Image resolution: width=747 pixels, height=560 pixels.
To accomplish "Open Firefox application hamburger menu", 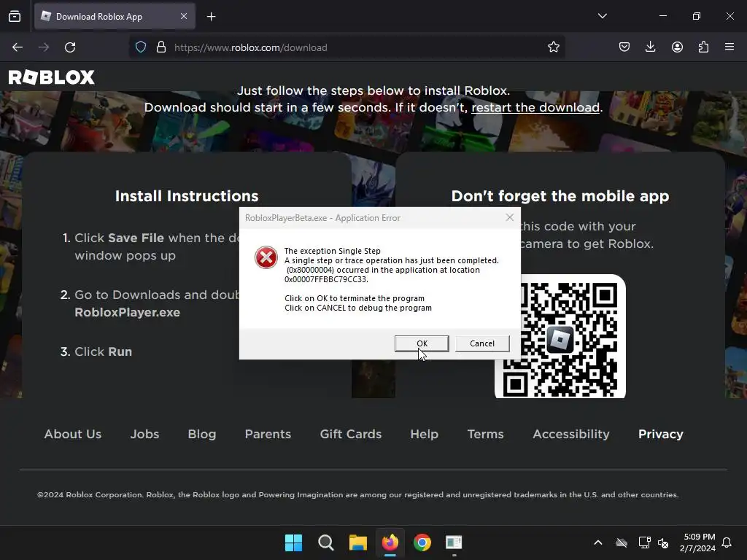I will pyautogui.click(x=729, y=47).
